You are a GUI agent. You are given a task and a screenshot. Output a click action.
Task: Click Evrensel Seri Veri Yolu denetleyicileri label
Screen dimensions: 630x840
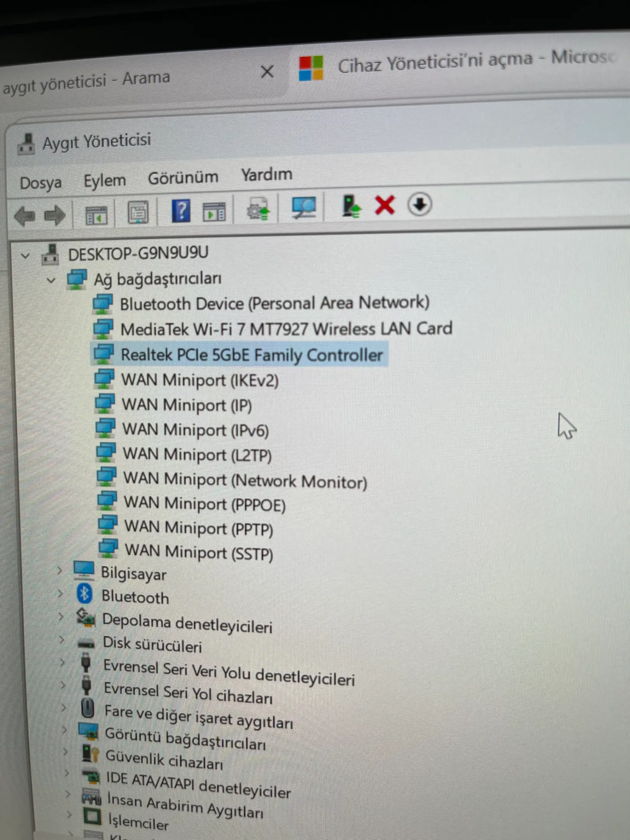pyautogui.click(x=229, y=673)
